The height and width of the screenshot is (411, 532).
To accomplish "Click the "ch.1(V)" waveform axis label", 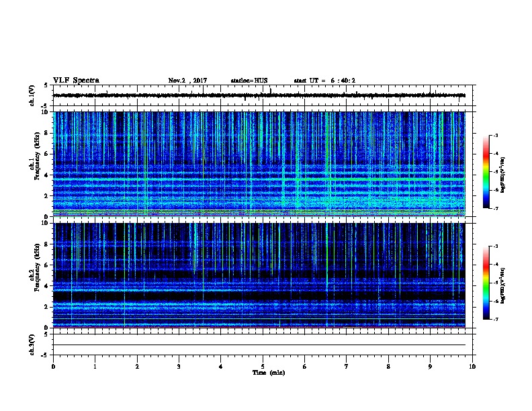I will click(32, 95).
